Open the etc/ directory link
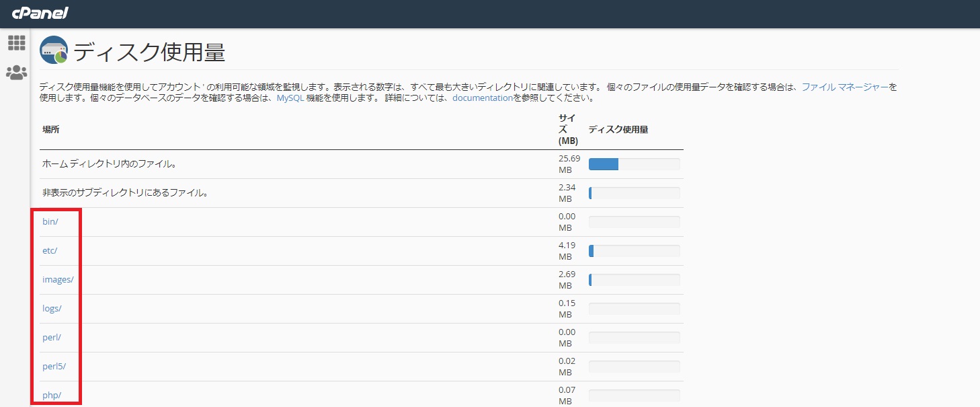980x407 pixels. click(50, 250)
